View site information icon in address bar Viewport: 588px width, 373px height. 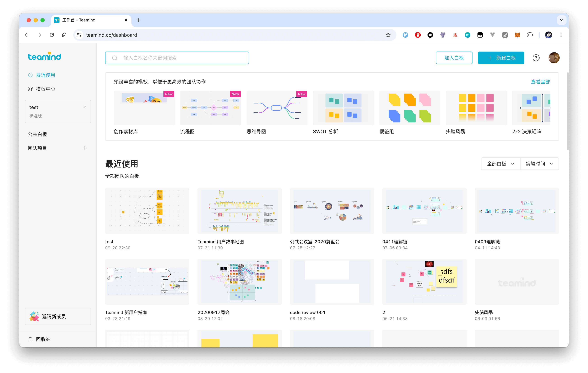coord(79,35)
